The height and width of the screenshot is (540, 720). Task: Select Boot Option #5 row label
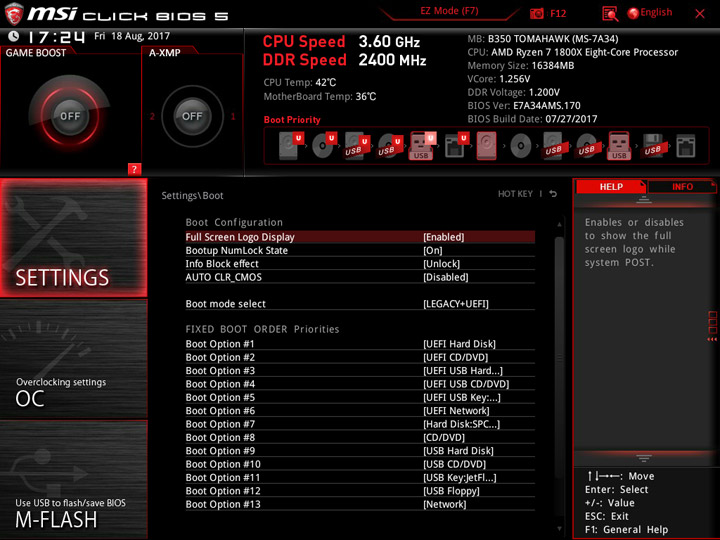(220, 397)
